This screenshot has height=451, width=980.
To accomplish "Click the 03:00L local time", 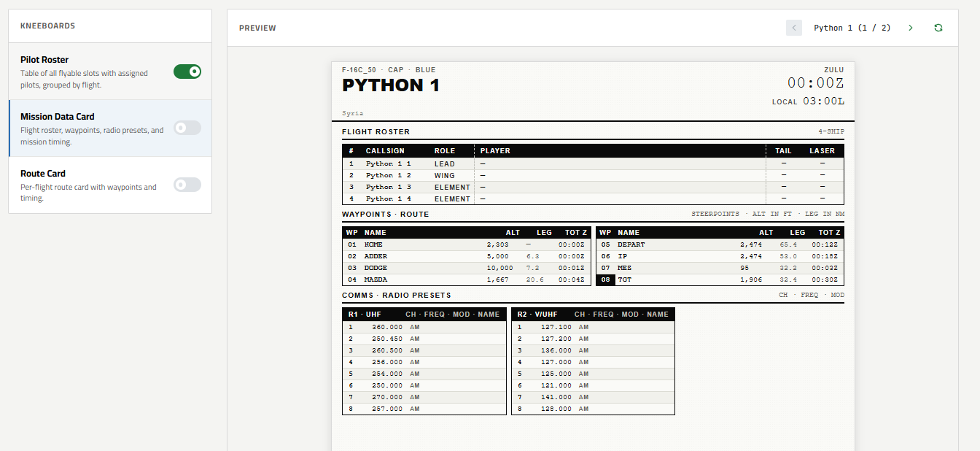I will tap(823, 101).
